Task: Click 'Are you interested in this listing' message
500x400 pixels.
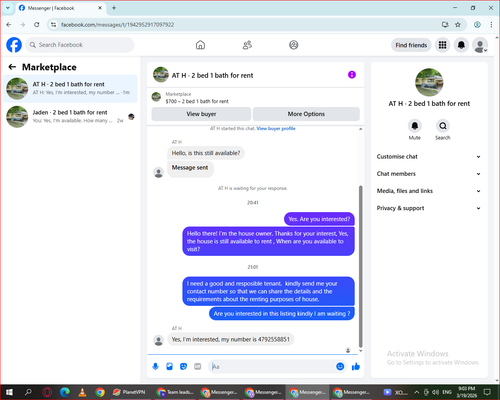Action: tap(282, 314)
